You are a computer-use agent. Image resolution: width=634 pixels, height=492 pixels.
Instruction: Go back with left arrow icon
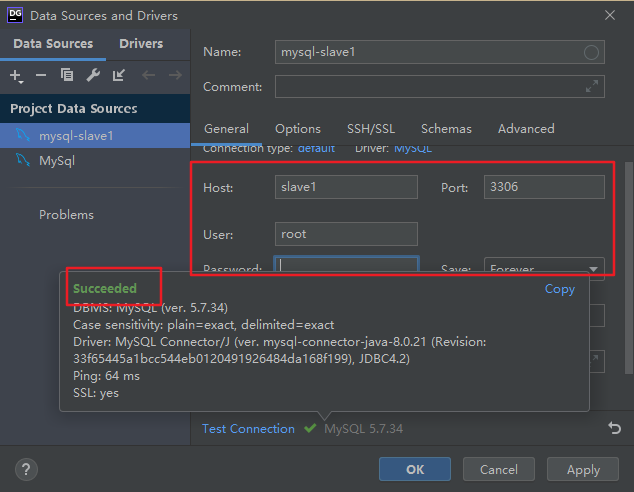pyautogui.click(x=148, y=75)
